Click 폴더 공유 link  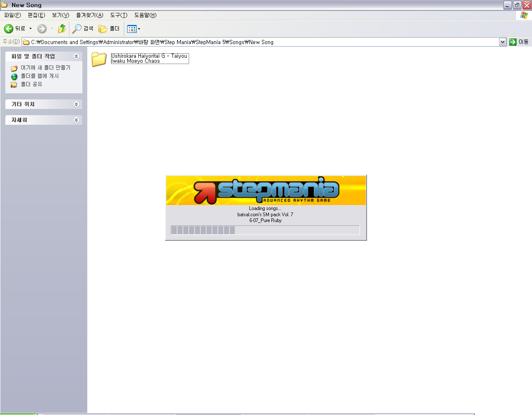tap(32, 84)
